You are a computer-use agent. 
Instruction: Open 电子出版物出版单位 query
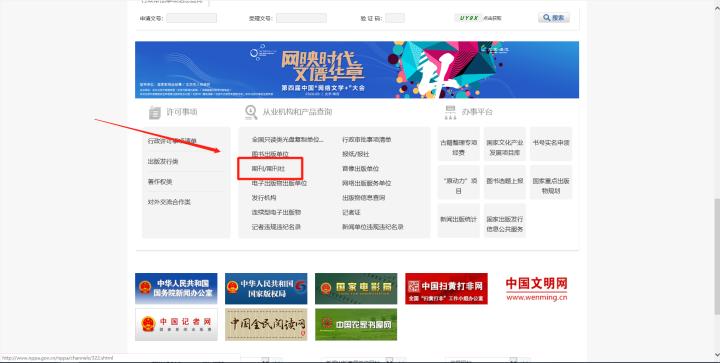(x=279, y=183)
